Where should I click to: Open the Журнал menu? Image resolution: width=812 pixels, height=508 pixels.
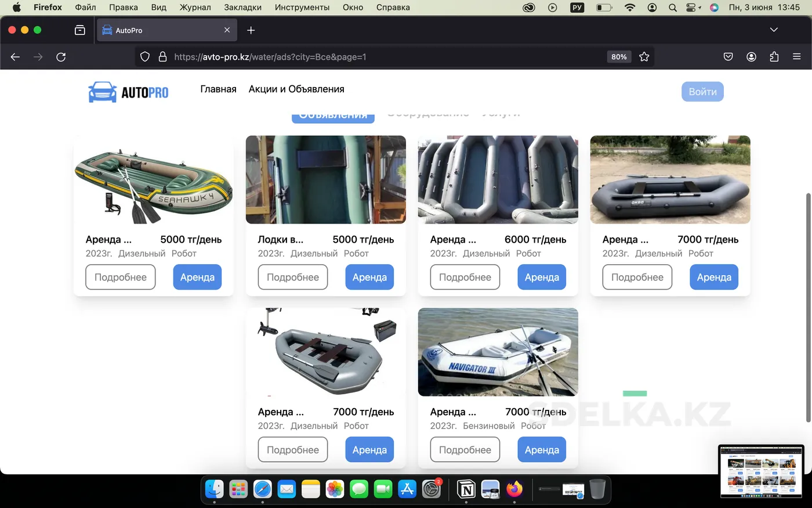195,8
